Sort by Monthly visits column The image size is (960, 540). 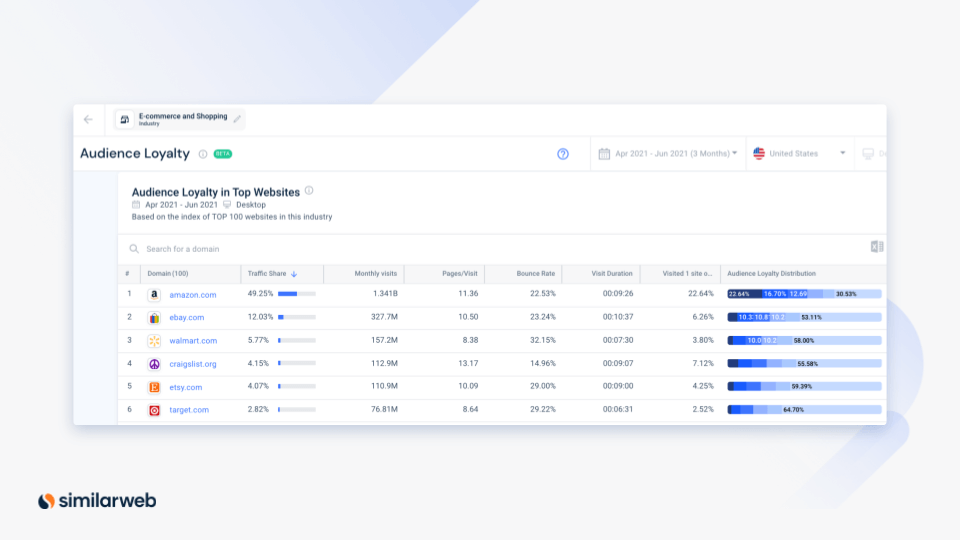(375, 274)
